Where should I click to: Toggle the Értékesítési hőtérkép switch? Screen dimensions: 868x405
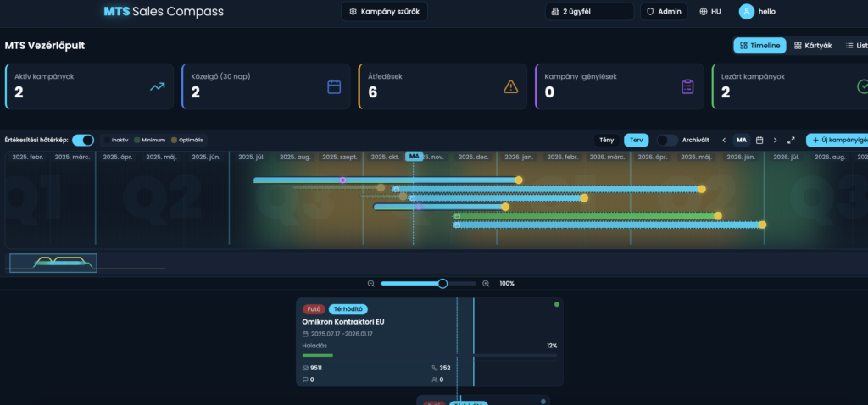[x=83, y=140]
